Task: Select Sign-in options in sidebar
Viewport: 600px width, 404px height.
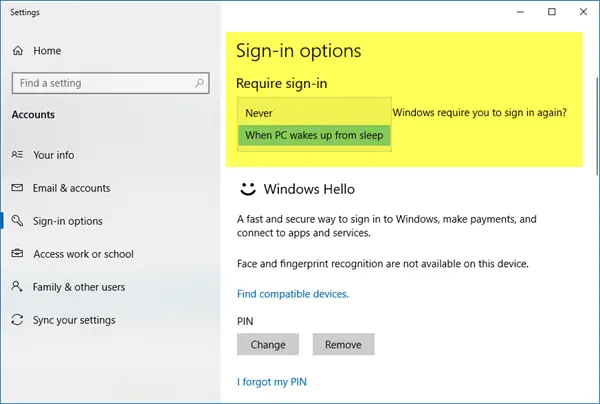Action: pyautogui.click(x=68, y=221)
